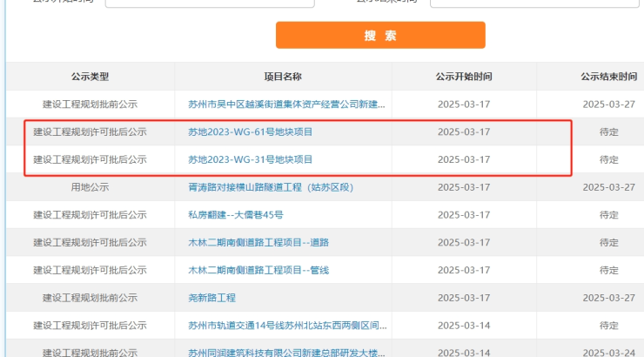Open 尧新路工程 project link

point(212,298)
